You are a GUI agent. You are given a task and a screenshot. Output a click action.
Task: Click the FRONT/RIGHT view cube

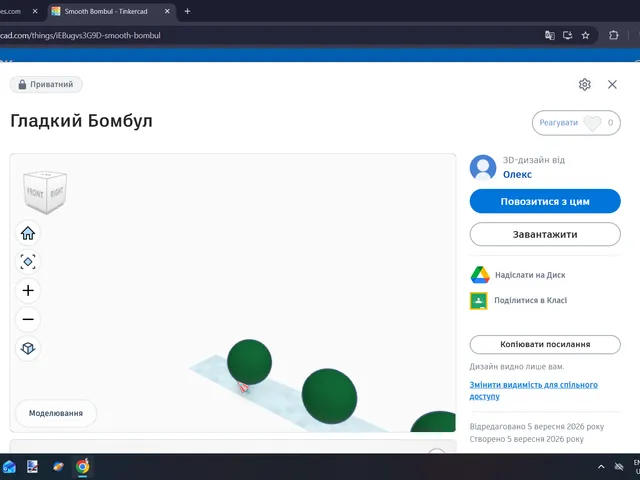click(x=45, y=192)
